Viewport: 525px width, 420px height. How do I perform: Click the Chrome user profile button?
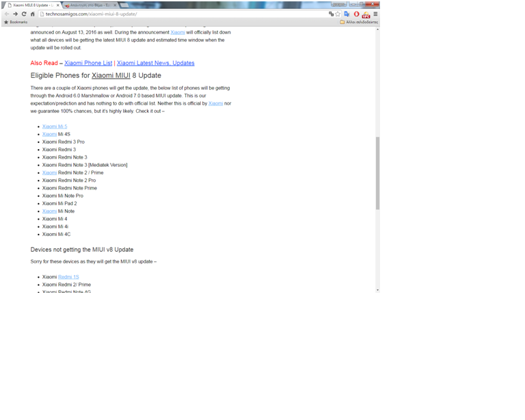(x=338, y=4)
